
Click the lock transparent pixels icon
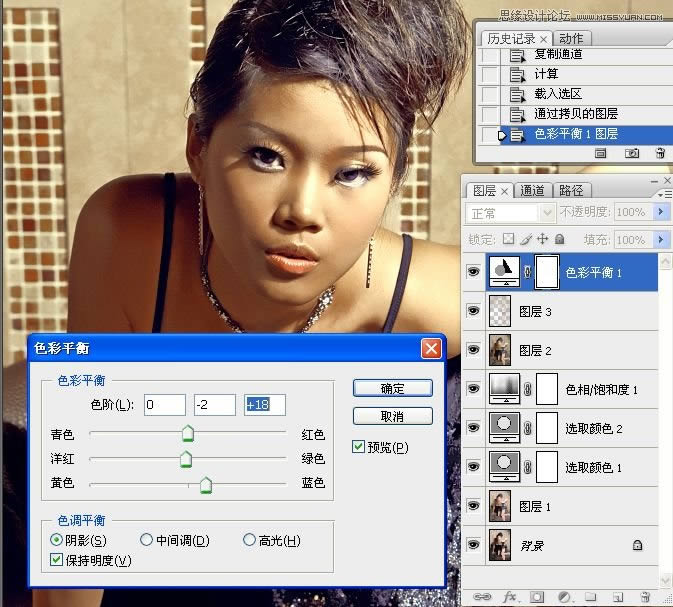(x=508, y=240)
